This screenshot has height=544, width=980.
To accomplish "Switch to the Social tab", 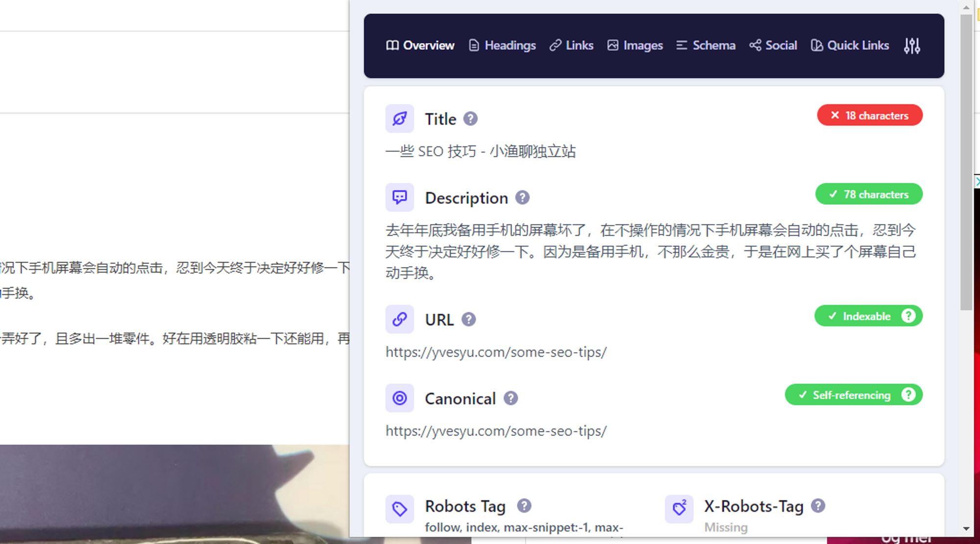I will tap(773, 46).
